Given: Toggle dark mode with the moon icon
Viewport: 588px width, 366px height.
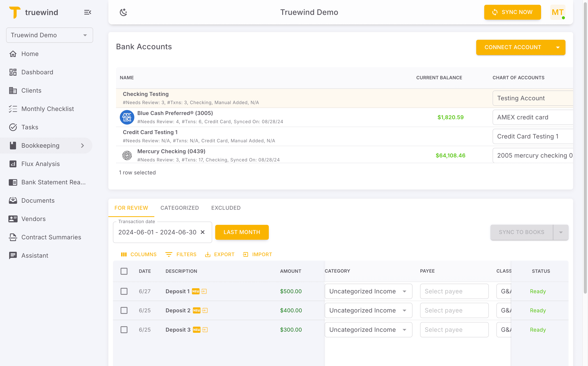Looking at the screenshot, I should (x=124, y=12).
